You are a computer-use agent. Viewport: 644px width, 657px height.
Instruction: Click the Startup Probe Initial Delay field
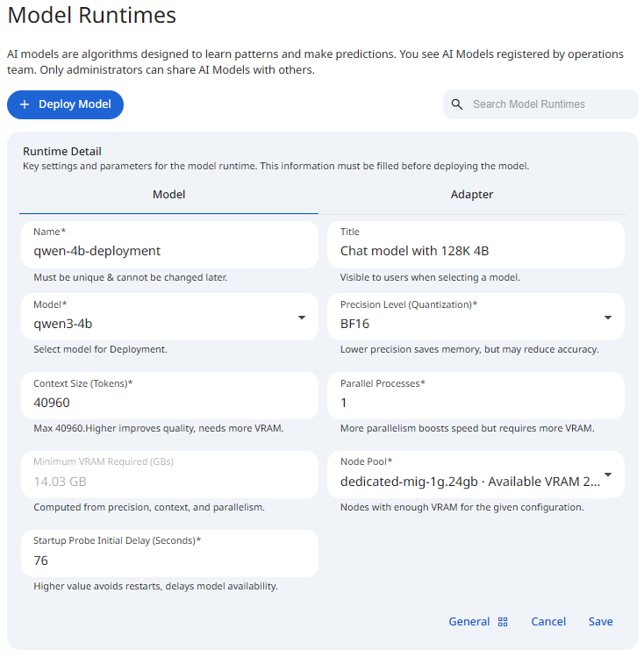pos(168,561)
